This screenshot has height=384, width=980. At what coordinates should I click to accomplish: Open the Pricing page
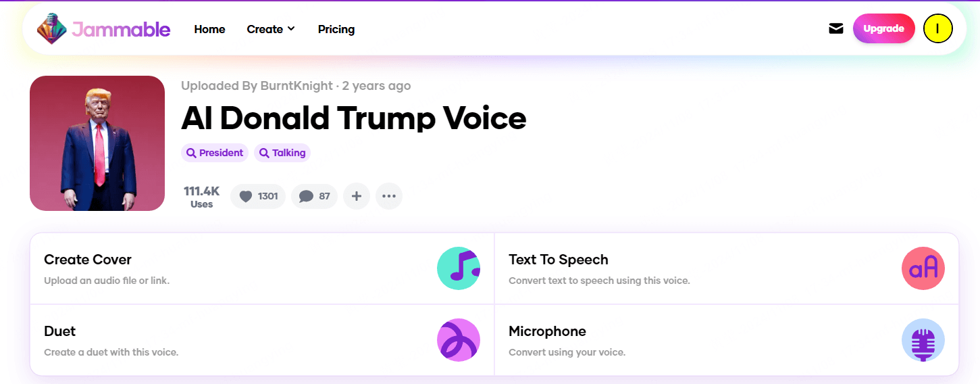click(336, 29)
